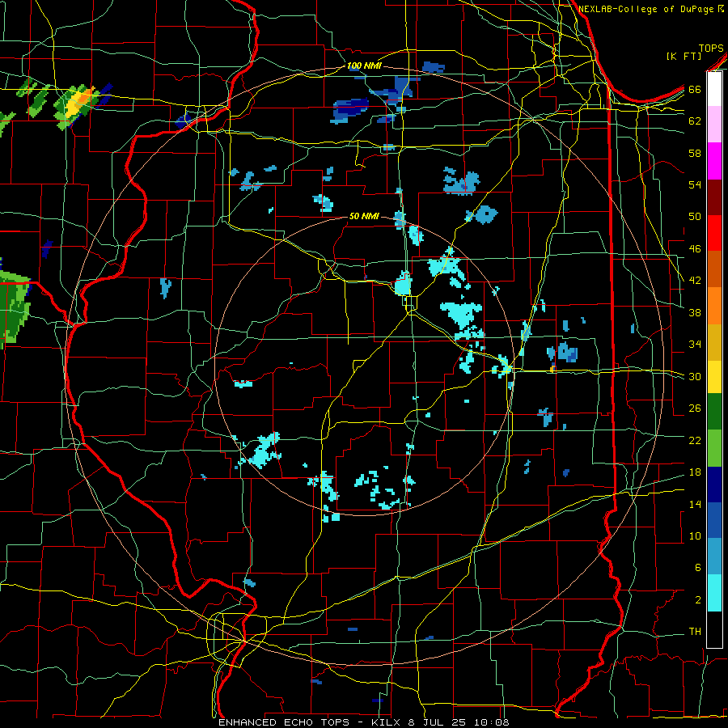Select the "14" legend value
The height and width of the screenshot is (728, 728).
(x=695, y=504)
